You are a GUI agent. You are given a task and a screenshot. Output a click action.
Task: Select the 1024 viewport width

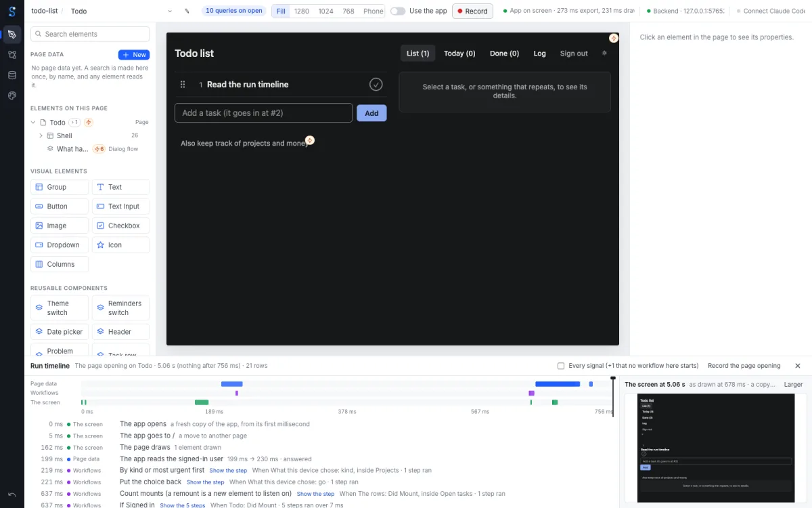326,12
